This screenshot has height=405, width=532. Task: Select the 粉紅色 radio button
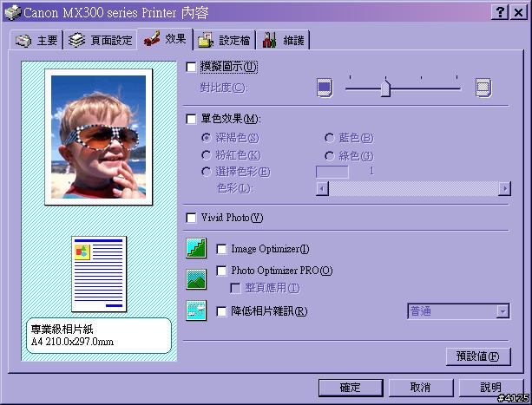pos(206,155)
